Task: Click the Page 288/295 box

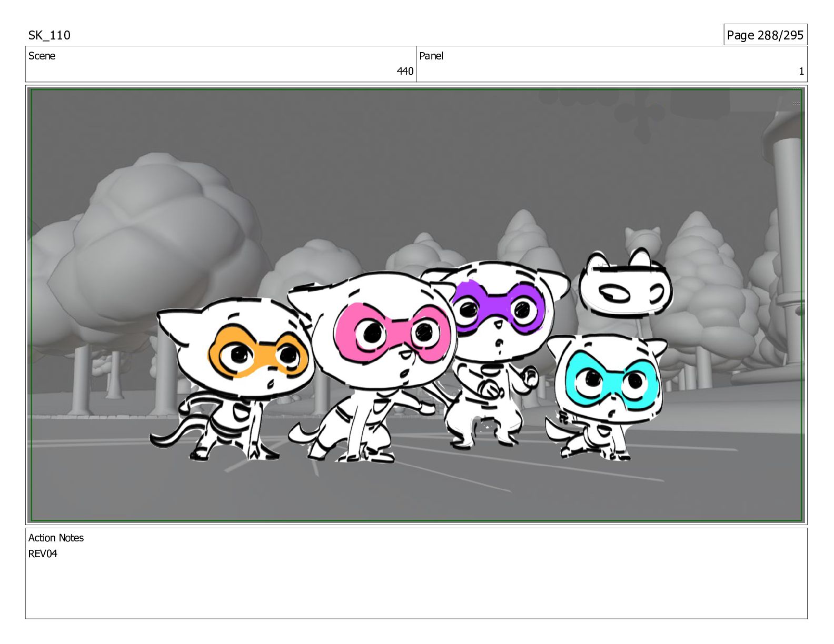Action: coord(765,35)
